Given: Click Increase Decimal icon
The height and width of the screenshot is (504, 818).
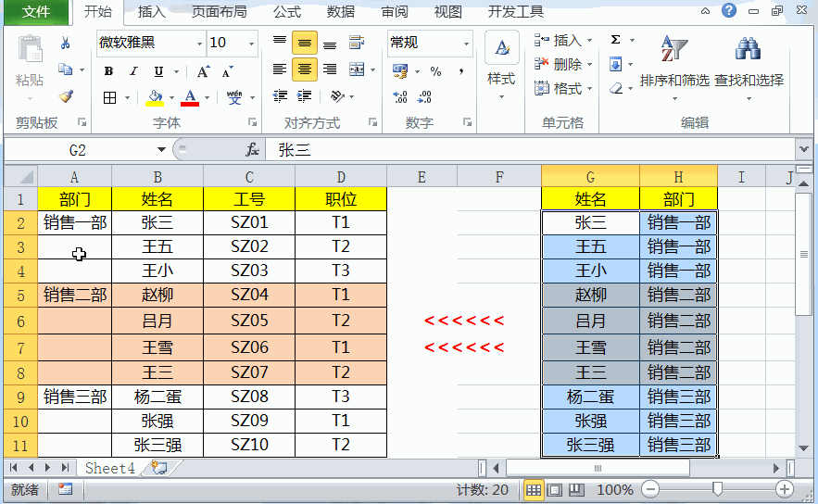Looking at the screenshot, I should tap(400, 97).
